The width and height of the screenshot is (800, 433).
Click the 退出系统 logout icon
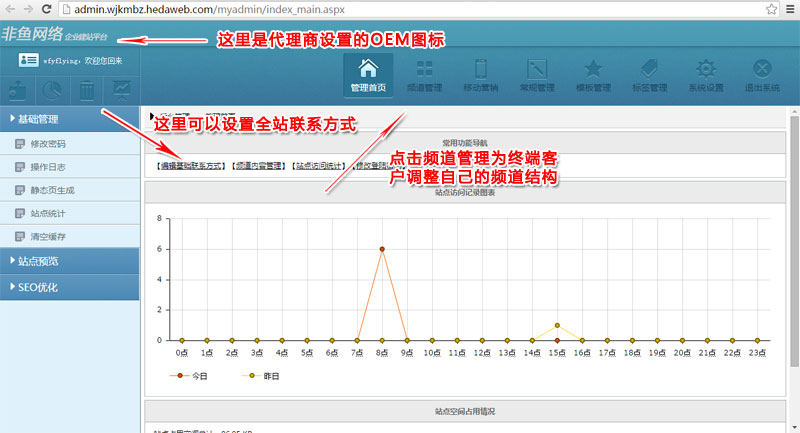[762, 74]
